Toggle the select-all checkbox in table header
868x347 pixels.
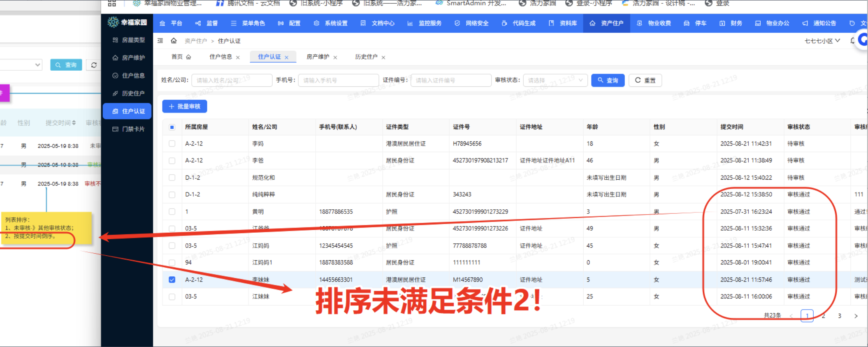pos(172,127)
